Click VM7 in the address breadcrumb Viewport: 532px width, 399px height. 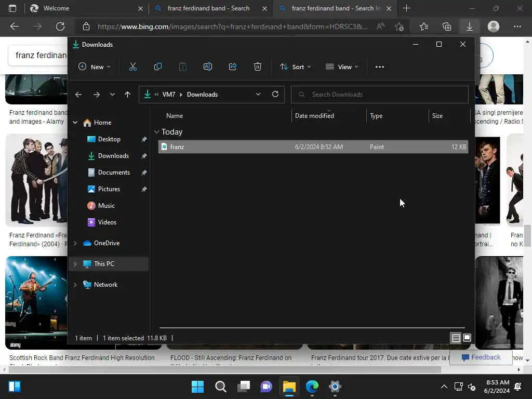(x=169, y=95)
